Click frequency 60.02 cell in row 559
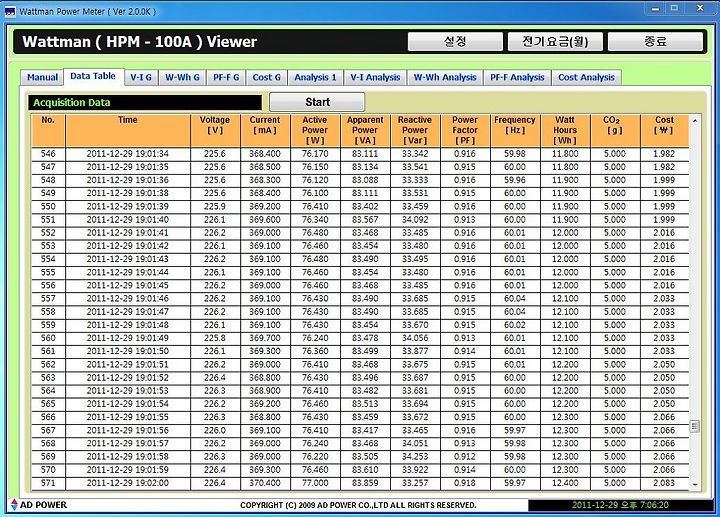 pos(515,325)
